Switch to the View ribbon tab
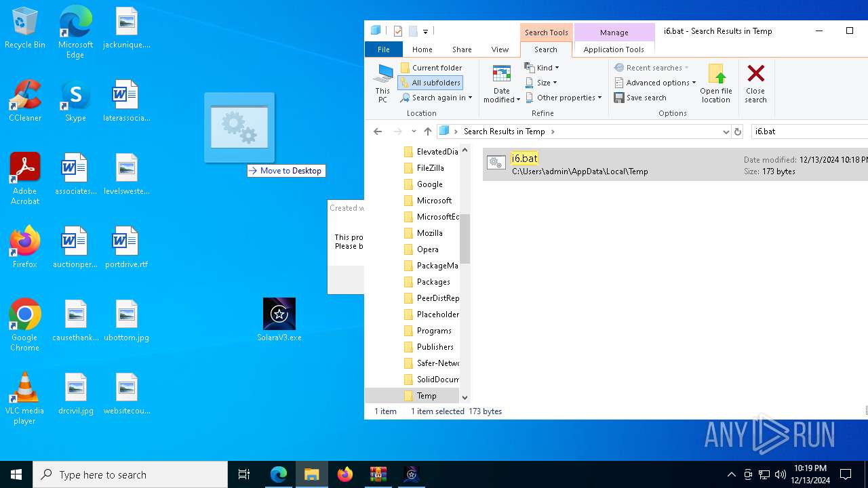Screen dimensions: 868x488 [x=500, y=49]
